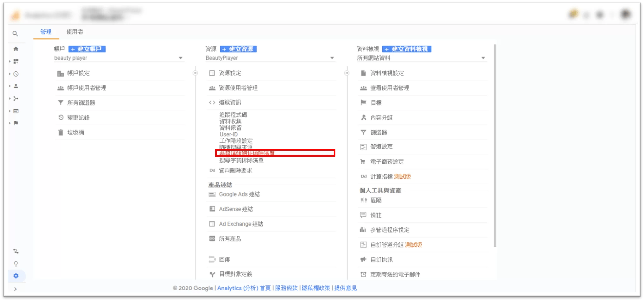This screenshot has width=644, height=301.
Task: Open 資料保留 under tracking info
Action: click(230, 128)
